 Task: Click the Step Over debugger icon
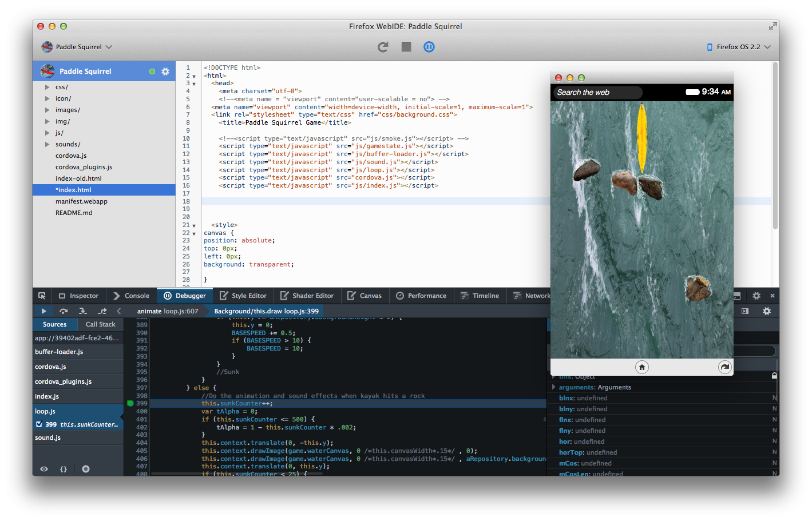[64, 311]
